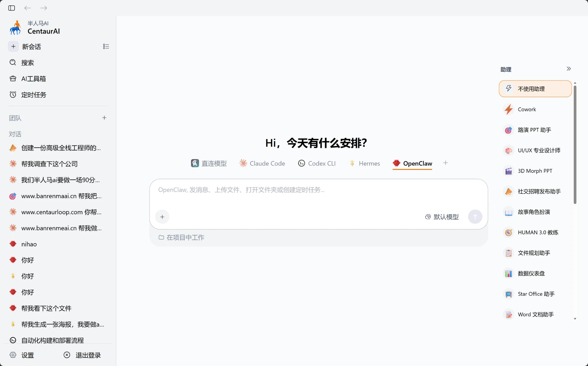Go back with the left arrow
Image resolution: width=588 pixels, height=366 pixels.
pos(28,8)
